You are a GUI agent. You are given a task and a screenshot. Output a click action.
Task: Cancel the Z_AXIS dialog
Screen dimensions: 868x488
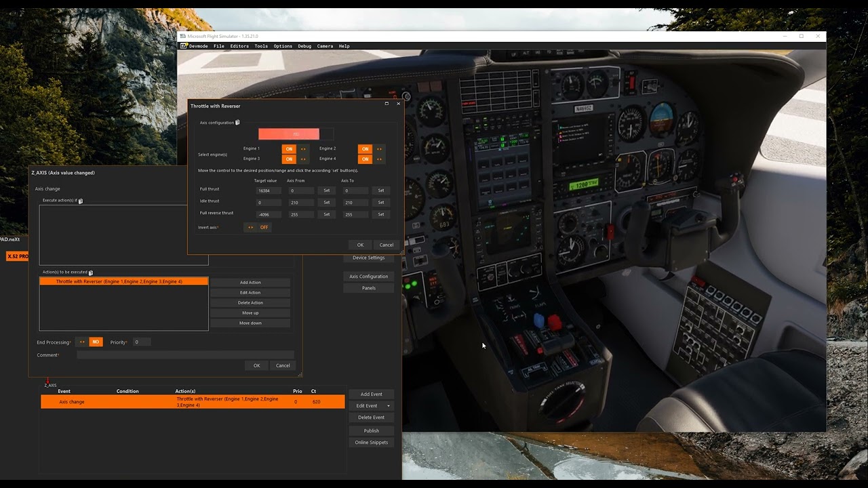(283, 365)
